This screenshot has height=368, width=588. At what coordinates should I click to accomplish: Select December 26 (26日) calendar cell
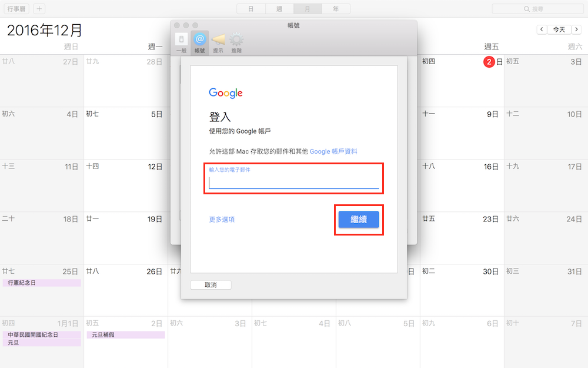click(x=126, y=290)
